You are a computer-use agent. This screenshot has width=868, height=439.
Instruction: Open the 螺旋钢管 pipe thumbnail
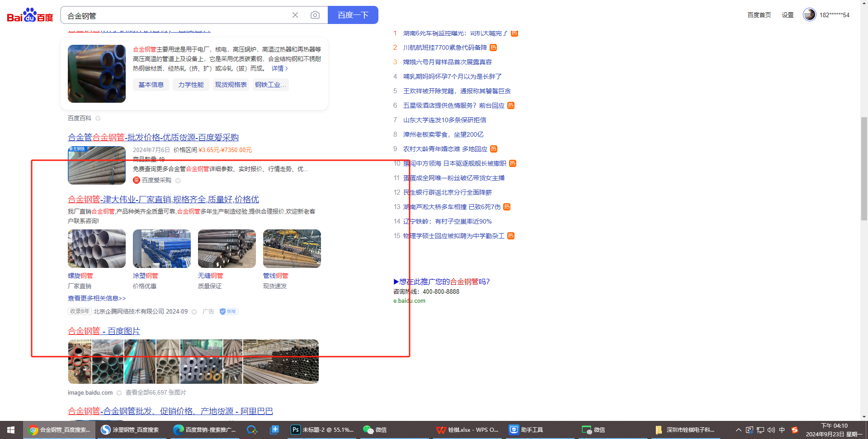(97, 248)
